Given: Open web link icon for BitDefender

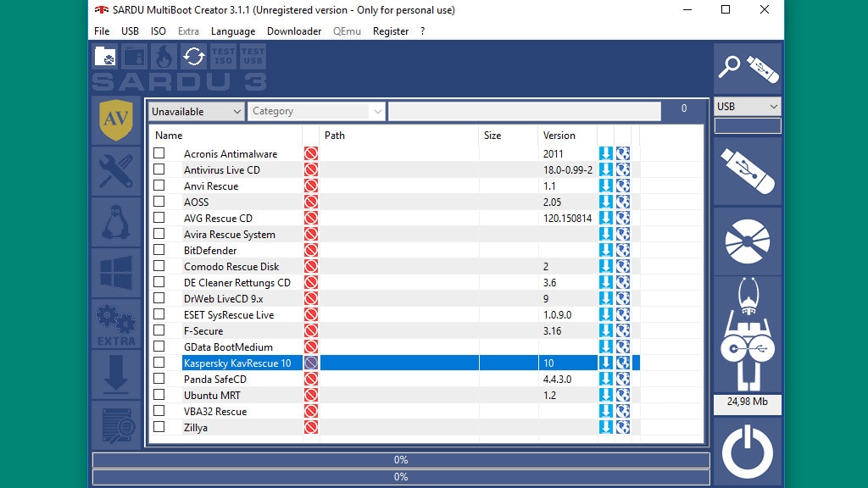Looking at the screenshot, I should (623, 250).
